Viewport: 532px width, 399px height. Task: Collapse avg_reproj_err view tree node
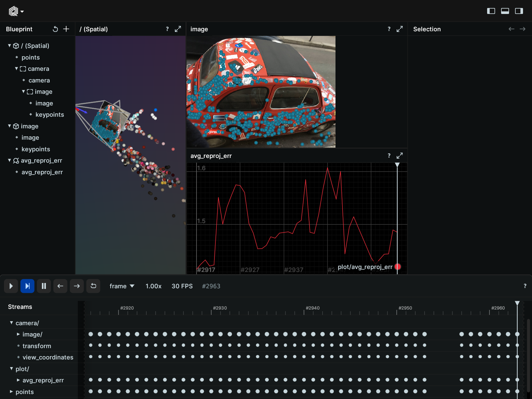10,160
